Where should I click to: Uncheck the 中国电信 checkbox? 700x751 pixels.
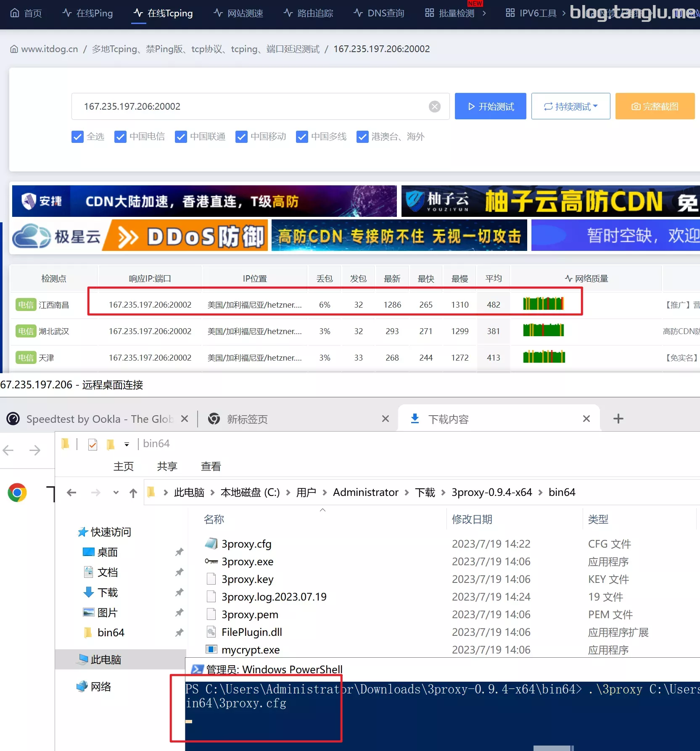pos(120,137)
